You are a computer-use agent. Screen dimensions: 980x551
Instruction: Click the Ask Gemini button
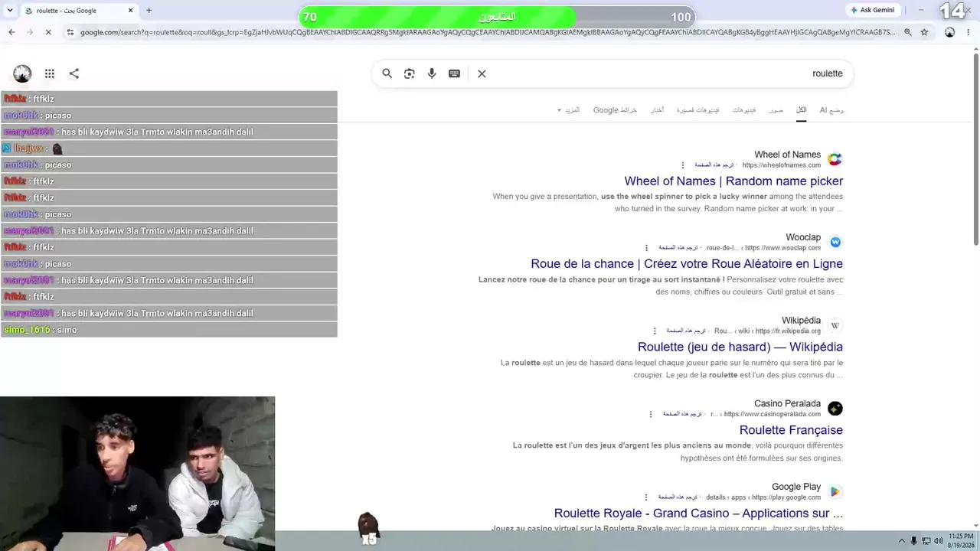[x=873, y=10]
